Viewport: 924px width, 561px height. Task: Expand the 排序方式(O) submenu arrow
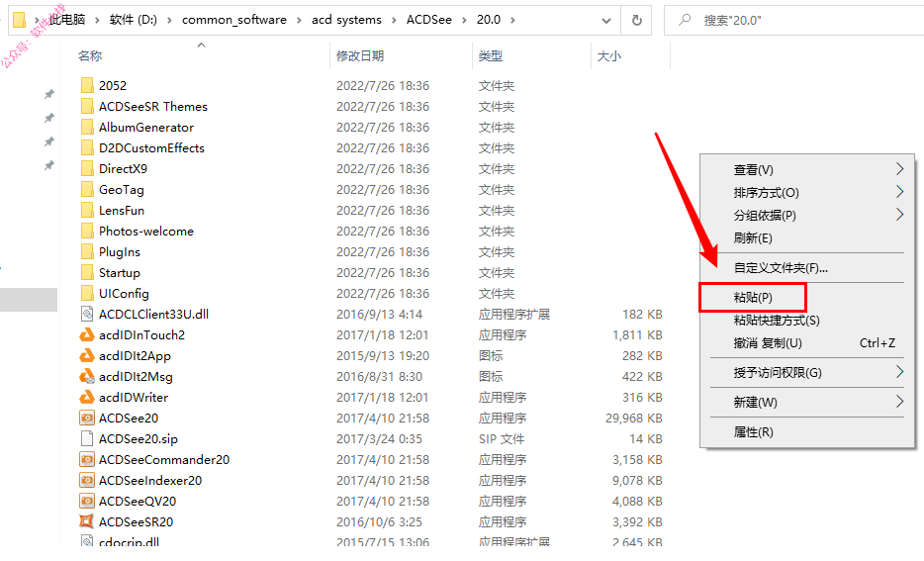[899, 192]
